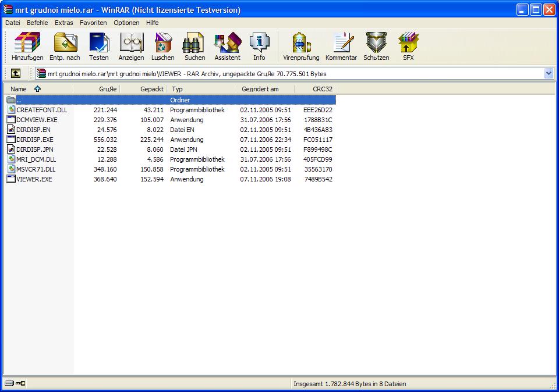
Task: Open the Suchen binoculars search tool
Action: coord(194,47)
